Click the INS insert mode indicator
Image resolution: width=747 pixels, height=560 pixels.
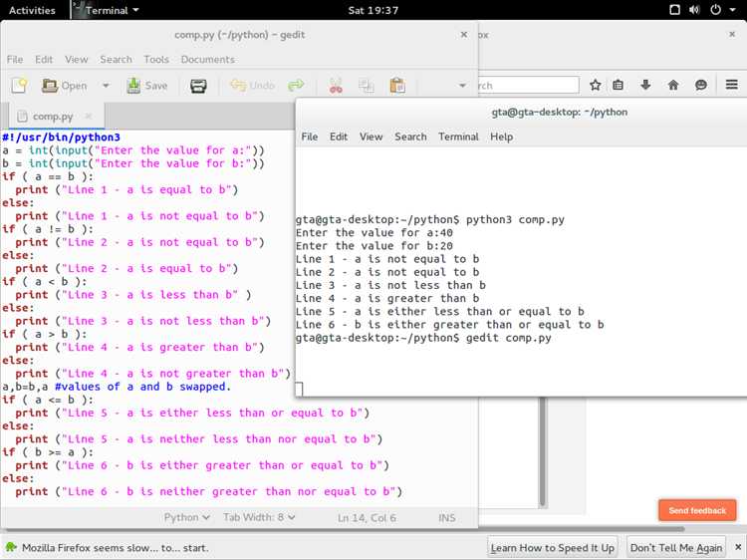point(447,518)
